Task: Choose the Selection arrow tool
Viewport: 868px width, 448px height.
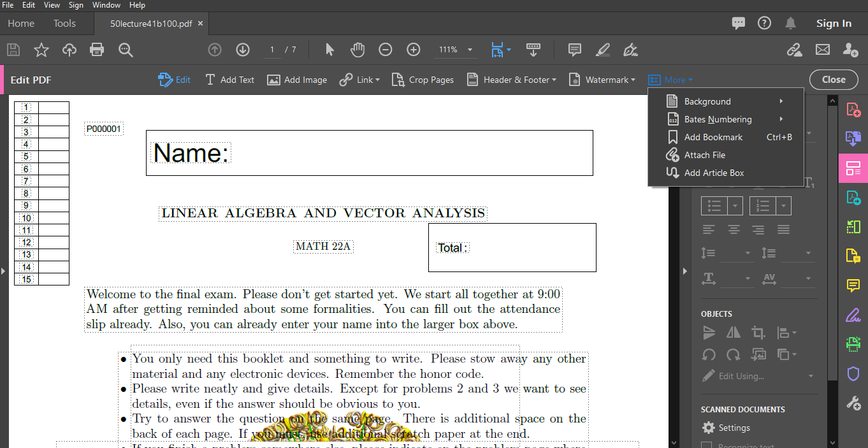Action: click(x=329, y=50)
